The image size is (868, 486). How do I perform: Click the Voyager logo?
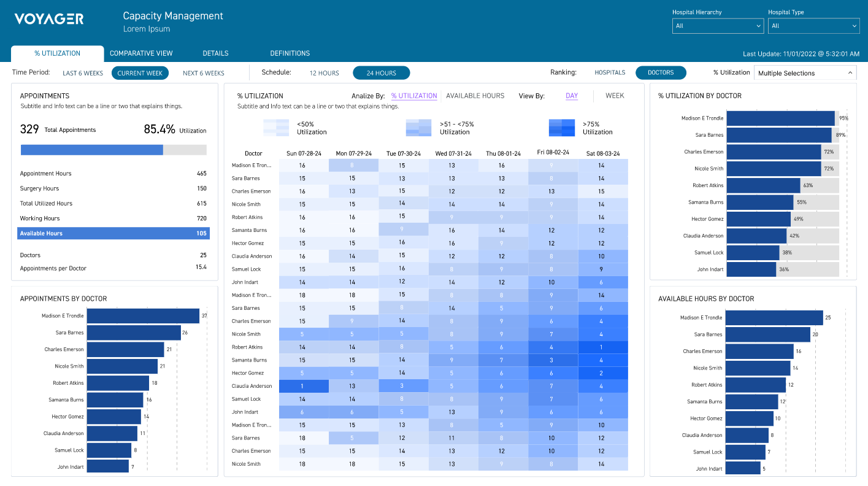point(49,19)
